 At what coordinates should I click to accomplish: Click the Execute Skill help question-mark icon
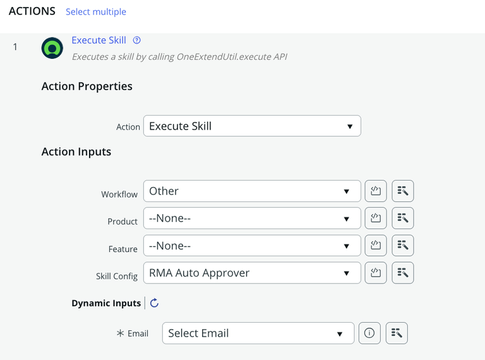click(x=137, y=40)
